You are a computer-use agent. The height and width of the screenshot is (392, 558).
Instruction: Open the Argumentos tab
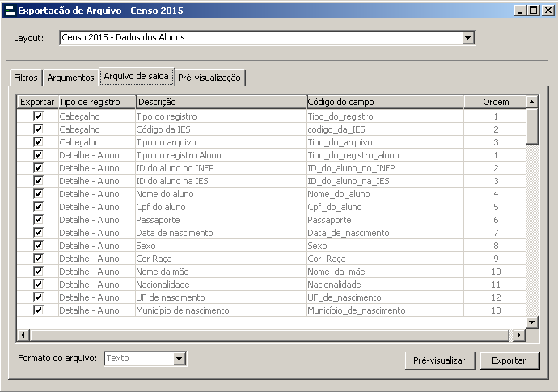pyautogui.click(x=70, y=78)
